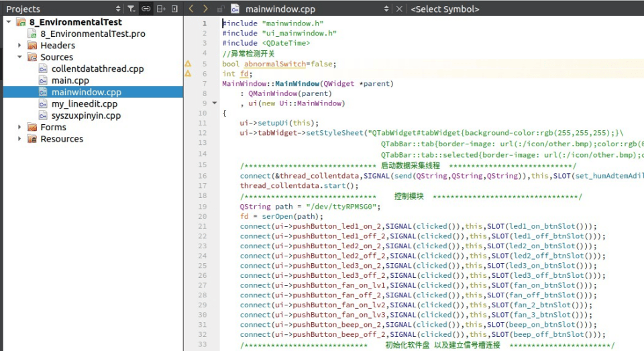
Task: Select 8_EnvironmentalTest.pro file
Action: [93, 34]
